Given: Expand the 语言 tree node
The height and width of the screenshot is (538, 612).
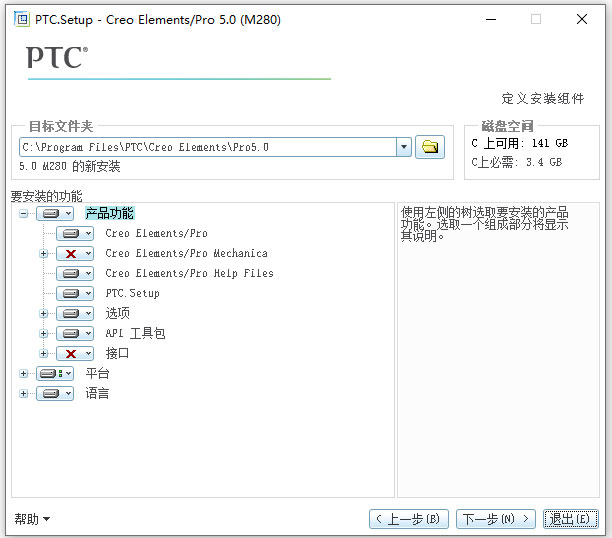Looking at the screenshot, I should point(23,393).
